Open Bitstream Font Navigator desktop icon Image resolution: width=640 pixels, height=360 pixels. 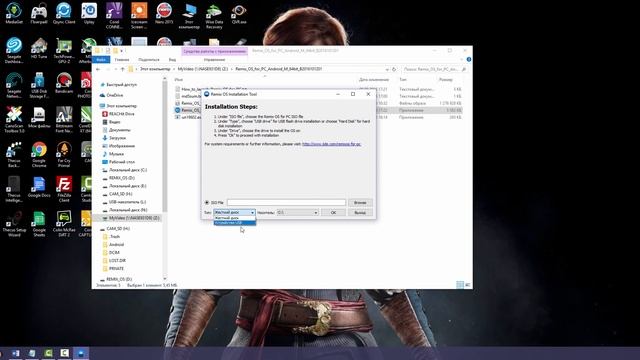point(64,120)
